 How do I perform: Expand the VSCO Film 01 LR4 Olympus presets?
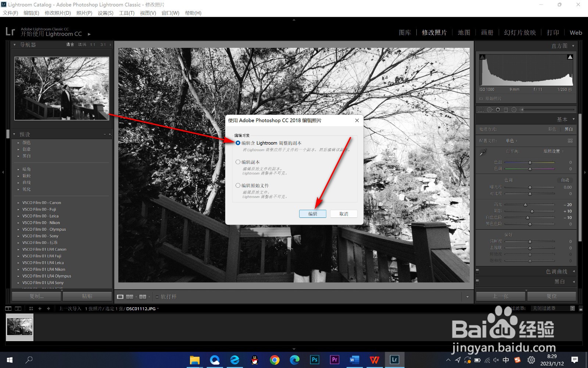pyautogui.click(x=18, y=276)
